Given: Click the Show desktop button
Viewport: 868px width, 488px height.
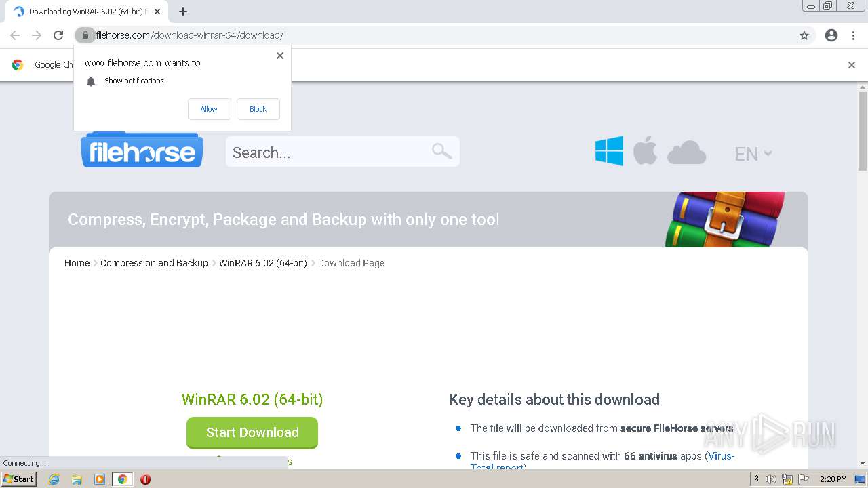Looking at the screenshot, I should (x=861, y=479).
